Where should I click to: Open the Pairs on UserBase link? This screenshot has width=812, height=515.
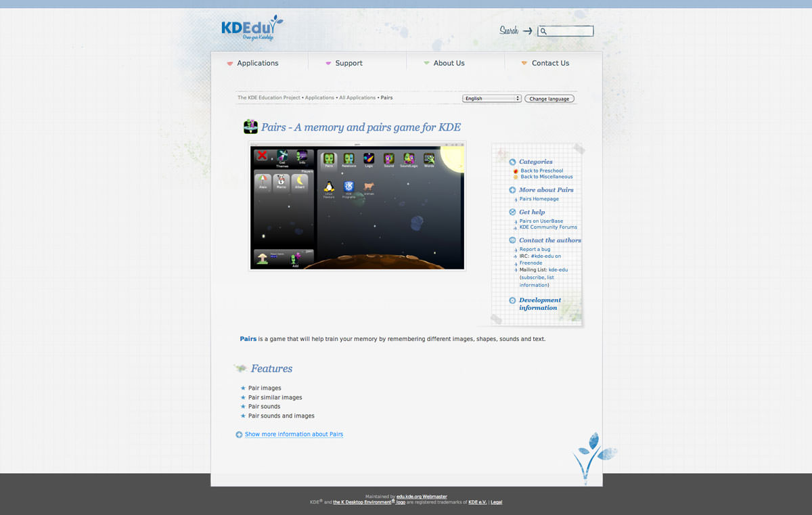coord(541,221)
